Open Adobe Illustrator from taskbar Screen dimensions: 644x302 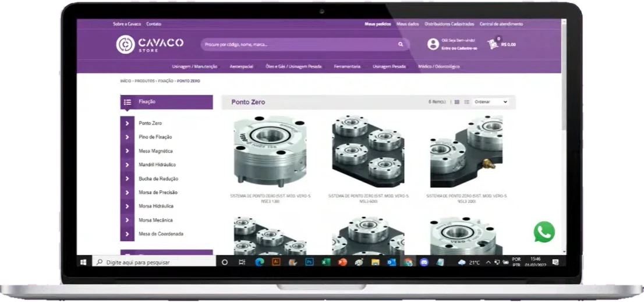point(276,262)
